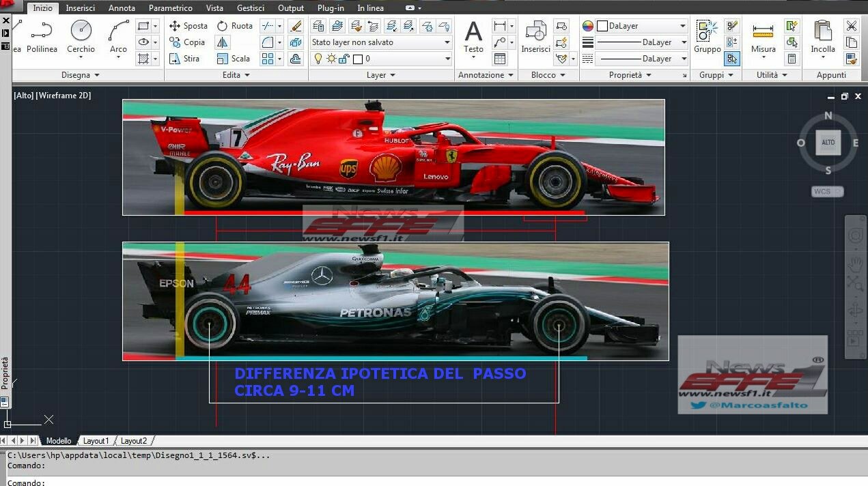Expand the Blocco panel
Viewport: 868px width, 486px height.
point(548,75)
